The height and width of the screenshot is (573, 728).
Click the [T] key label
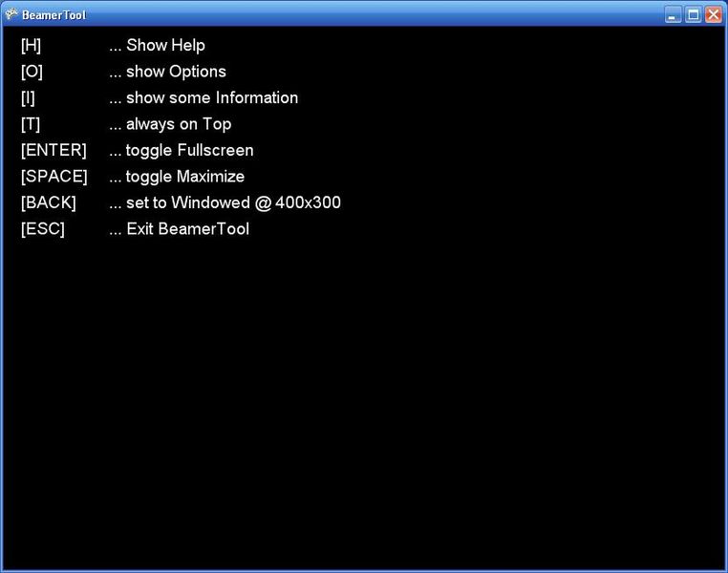coord(31,124)
